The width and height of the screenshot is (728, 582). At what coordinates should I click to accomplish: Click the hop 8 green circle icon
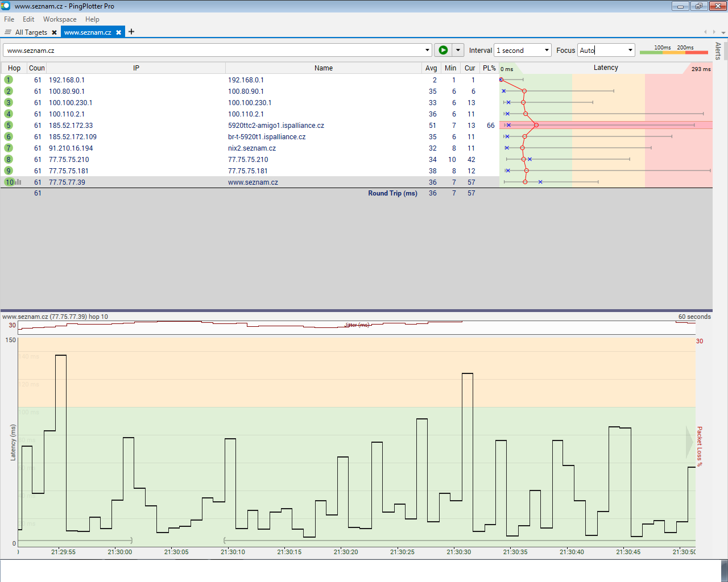point(9,160)
